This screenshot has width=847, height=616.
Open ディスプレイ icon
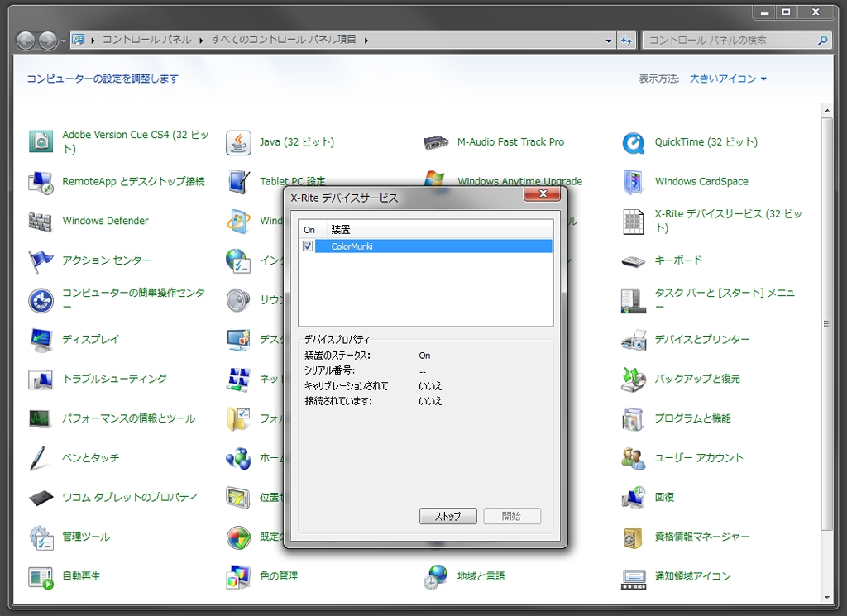(x=41, y=340)
